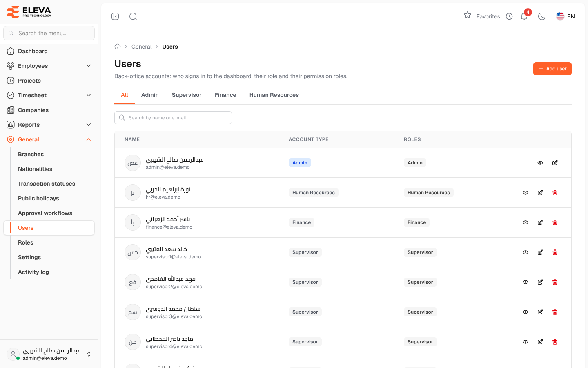
Task: Expand the Timesheet menu
Action: [49, 95]
